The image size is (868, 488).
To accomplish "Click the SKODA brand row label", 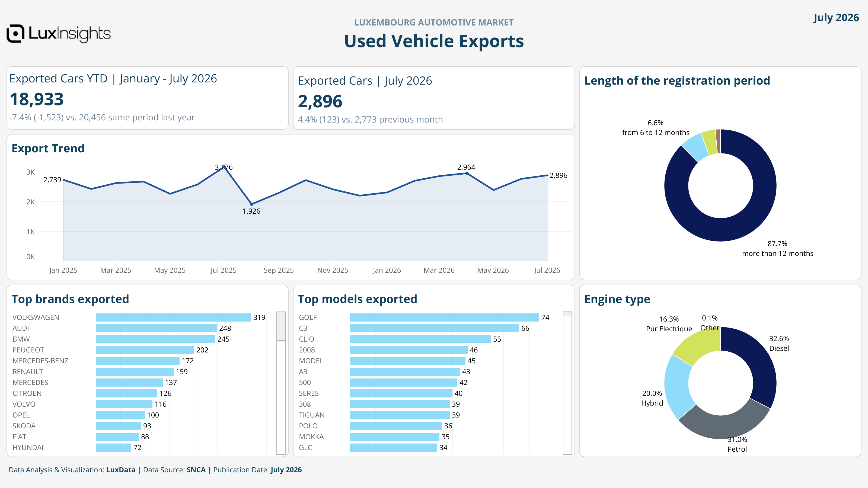I will [x=24, y=426].
